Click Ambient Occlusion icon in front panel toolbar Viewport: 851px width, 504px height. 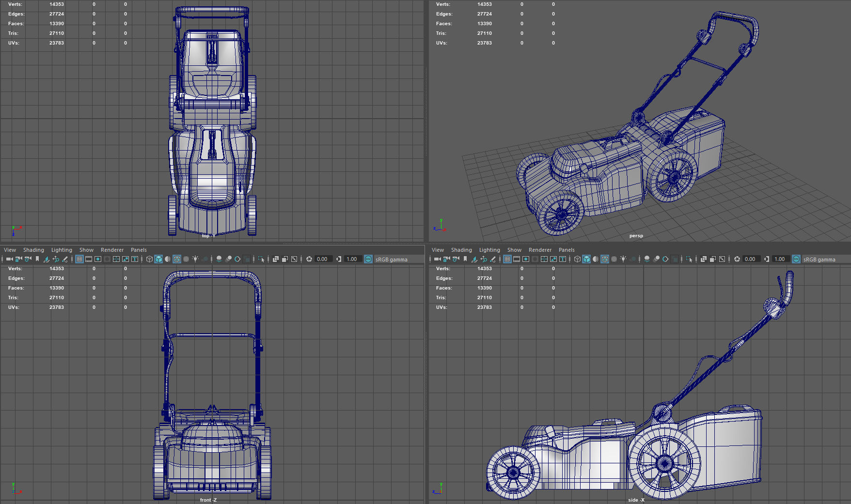click(x=219, y=259)
